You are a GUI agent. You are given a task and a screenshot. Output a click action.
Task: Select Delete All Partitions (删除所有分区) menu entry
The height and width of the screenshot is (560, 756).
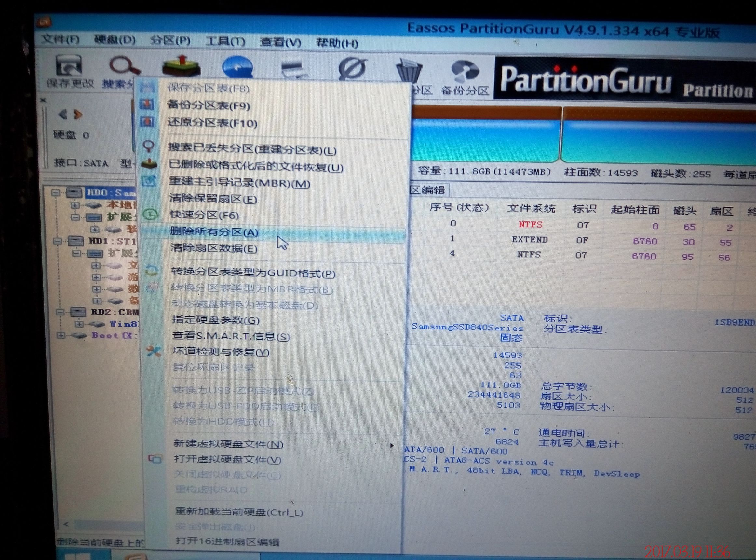tap(214, 232)
